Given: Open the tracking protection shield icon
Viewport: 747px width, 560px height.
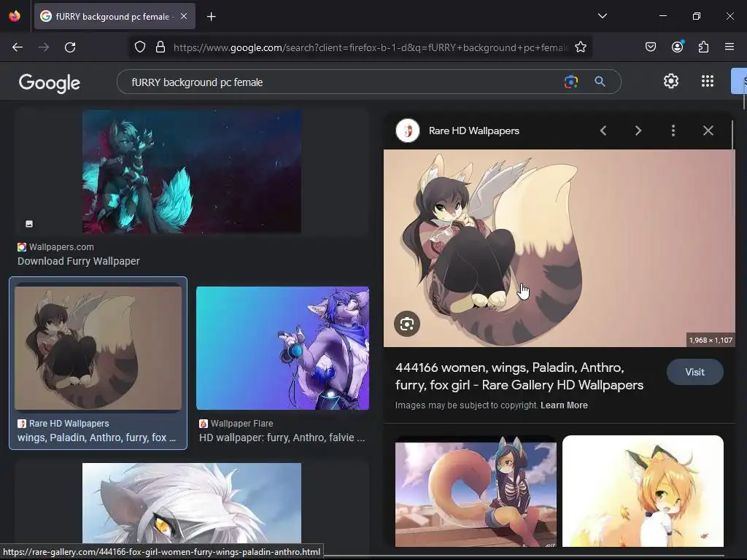Looking at the screenshot, I should [x=139, y=47].
